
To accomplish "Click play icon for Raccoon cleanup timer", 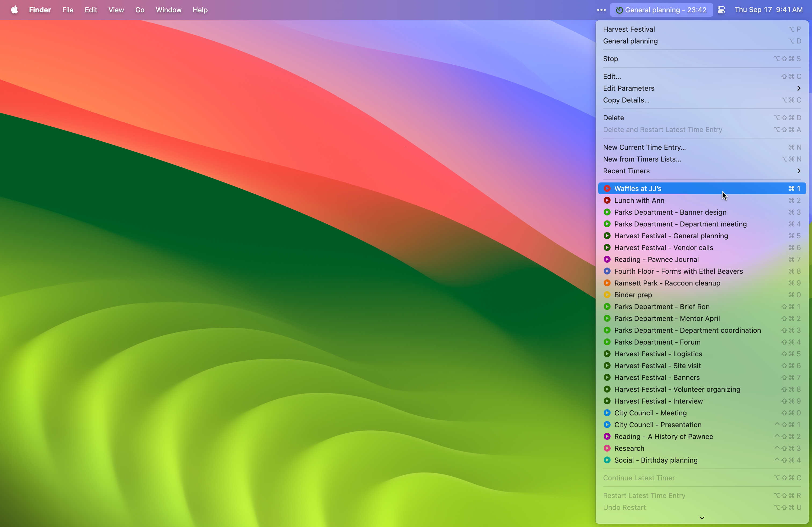I will (607, 283).
